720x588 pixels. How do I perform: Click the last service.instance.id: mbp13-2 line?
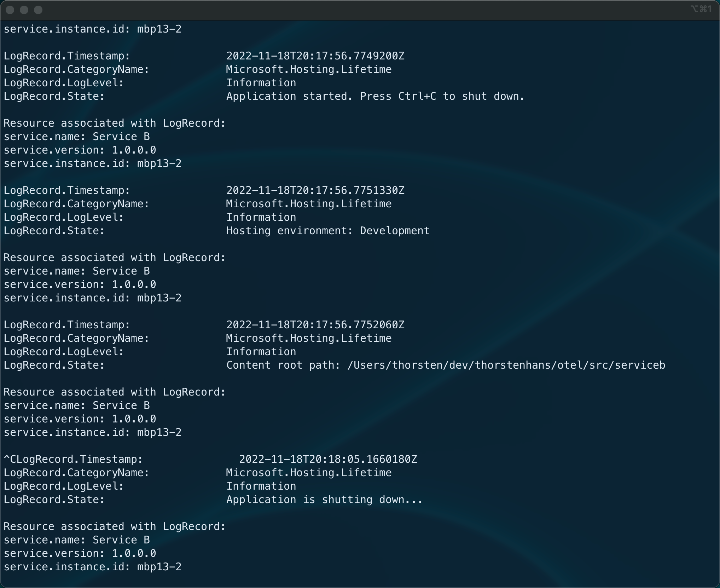coord(92,567)
